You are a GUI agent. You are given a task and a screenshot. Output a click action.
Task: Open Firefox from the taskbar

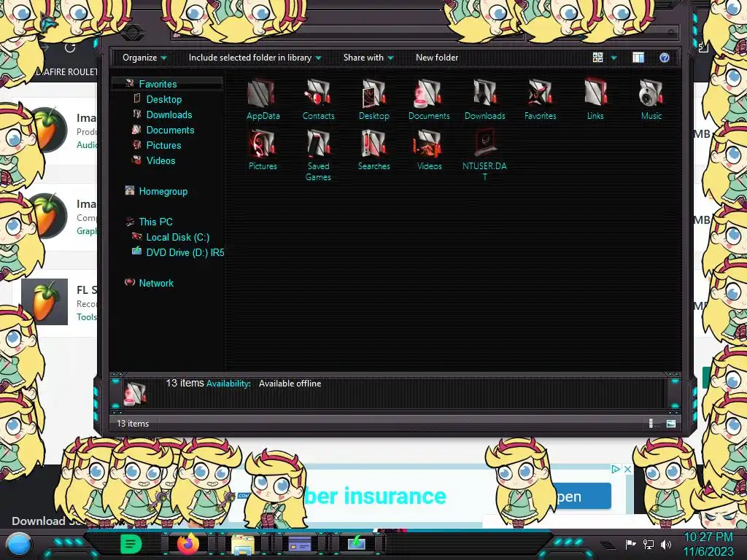pyautogui.click(x=187, y=544)
